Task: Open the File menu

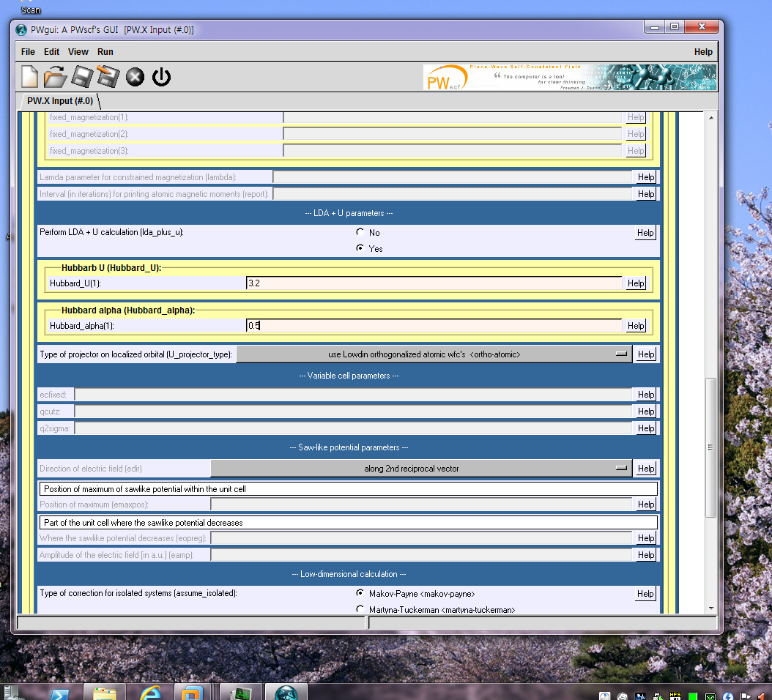Action: [x=28, y=52]
